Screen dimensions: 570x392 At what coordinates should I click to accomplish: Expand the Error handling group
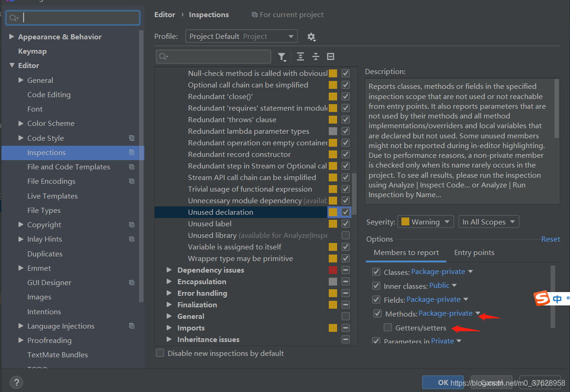pyautogui.click(x=169, y=293)
